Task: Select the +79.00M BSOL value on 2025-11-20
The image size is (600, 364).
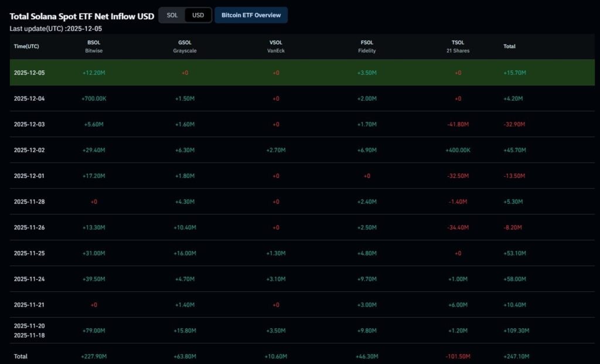Action: 94,330
